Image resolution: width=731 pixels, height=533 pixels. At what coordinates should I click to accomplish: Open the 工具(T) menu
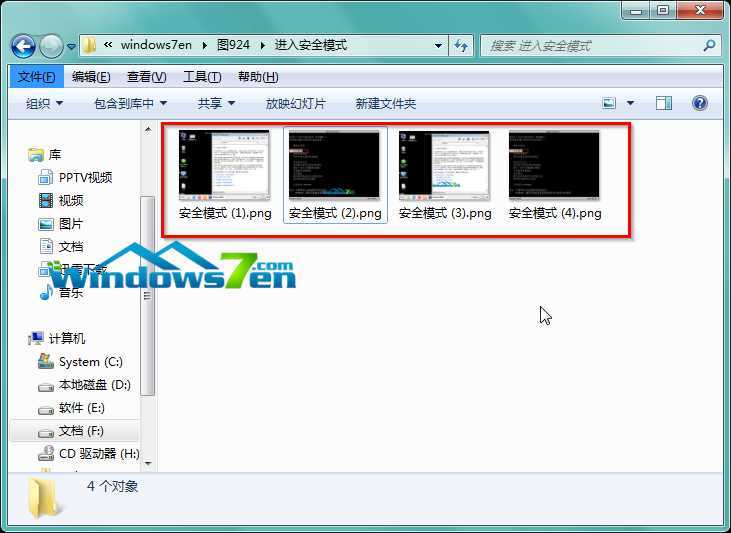click(202, 76)
